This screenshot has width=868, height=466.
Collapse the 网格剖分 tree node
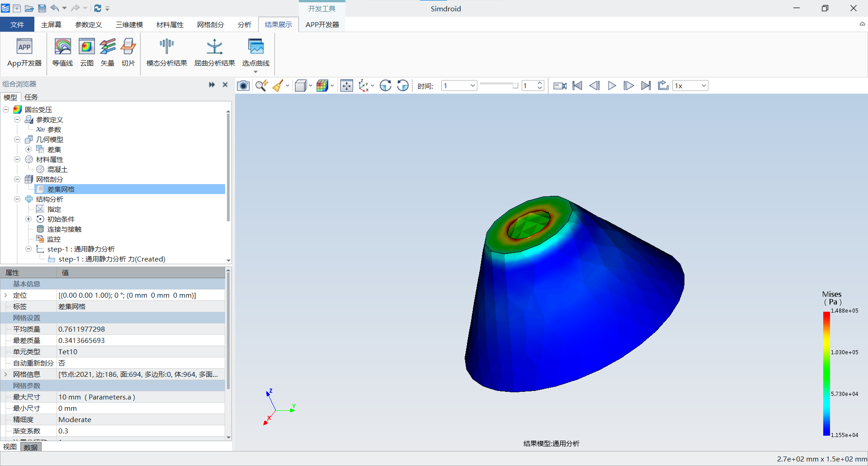[x=17, y=179]
